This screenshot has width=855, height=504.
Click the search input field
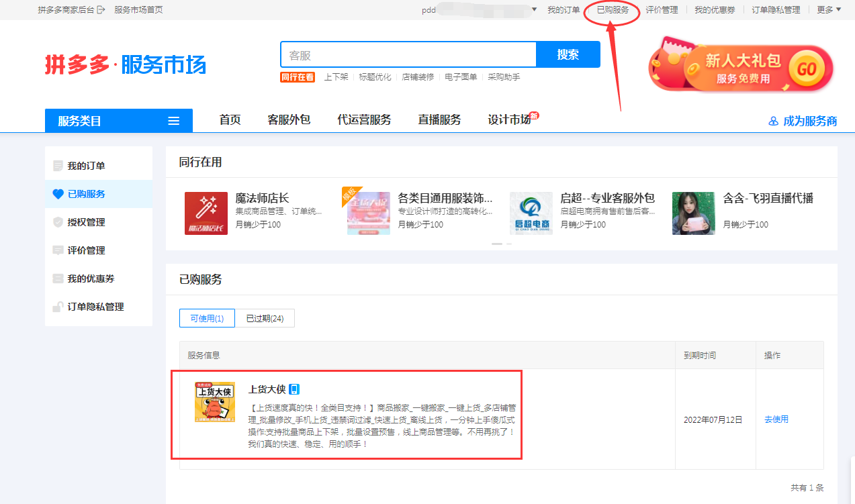[408, 55]
